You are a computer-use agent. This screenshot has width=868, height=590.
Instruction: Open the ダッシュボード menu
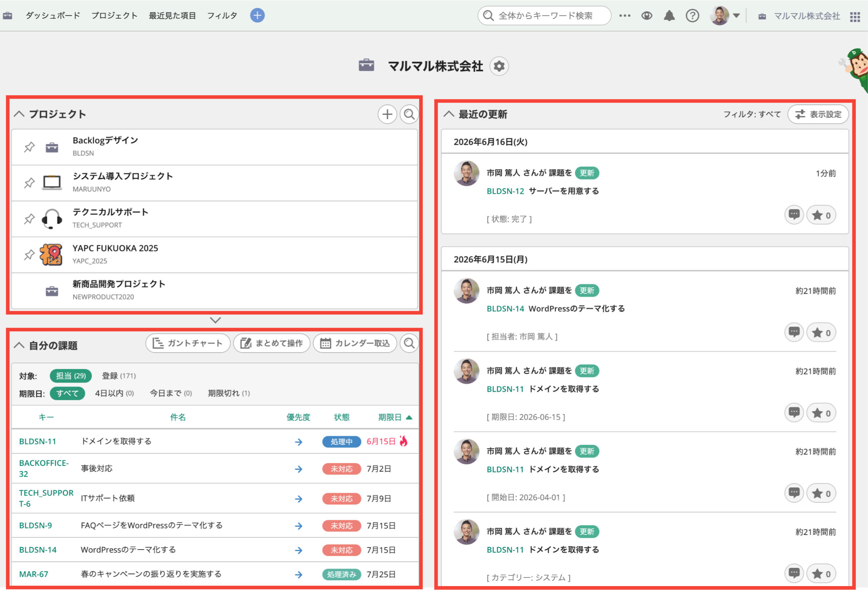[53, 15]
